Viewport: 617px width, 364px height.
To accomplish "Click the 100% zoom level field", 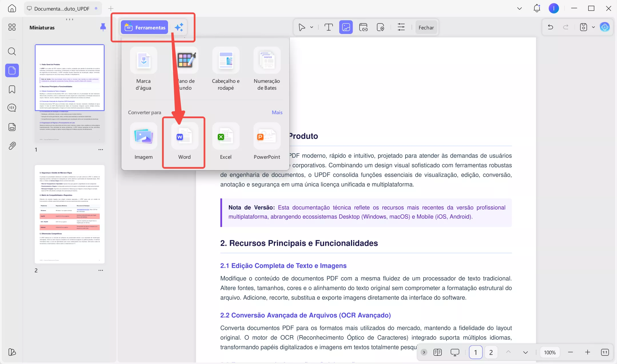I will (550, 352).
